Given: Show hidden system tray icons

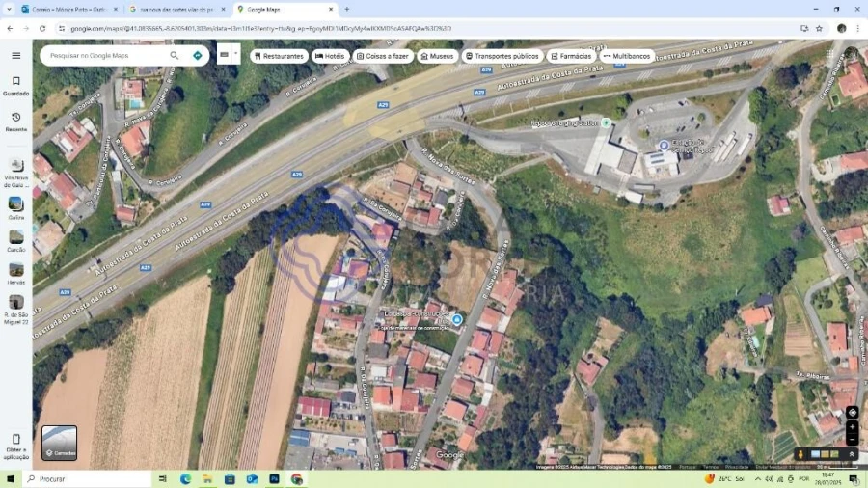Looking at the screenshot, I should (758, 479).
